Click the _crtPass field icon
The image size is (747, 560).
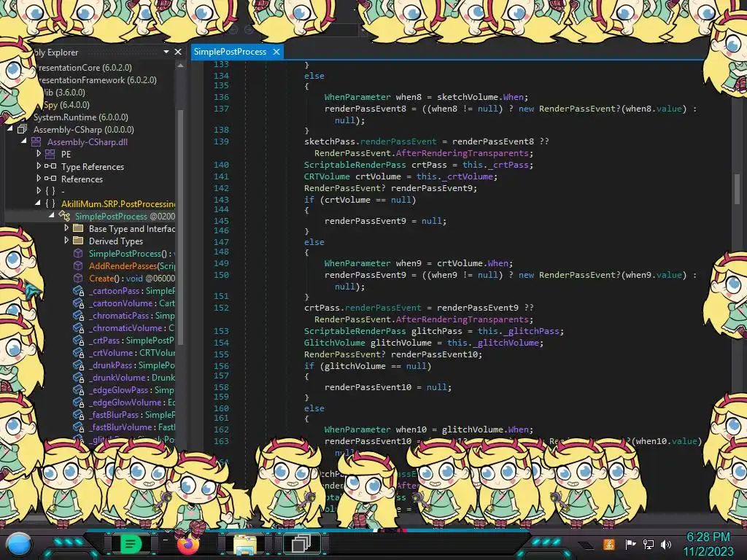[79, 341]
